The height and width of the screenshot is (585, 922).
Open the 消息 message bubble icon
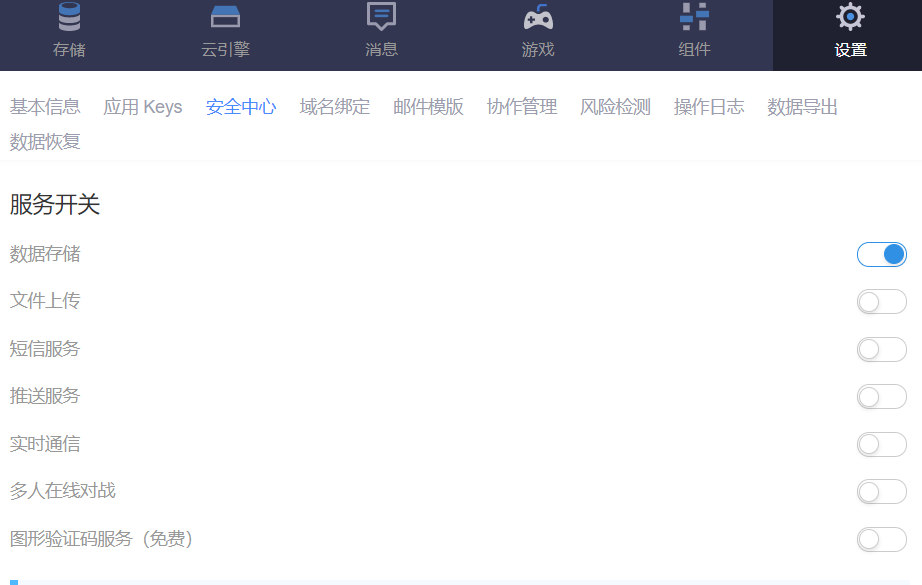click(x=381, y=17)
